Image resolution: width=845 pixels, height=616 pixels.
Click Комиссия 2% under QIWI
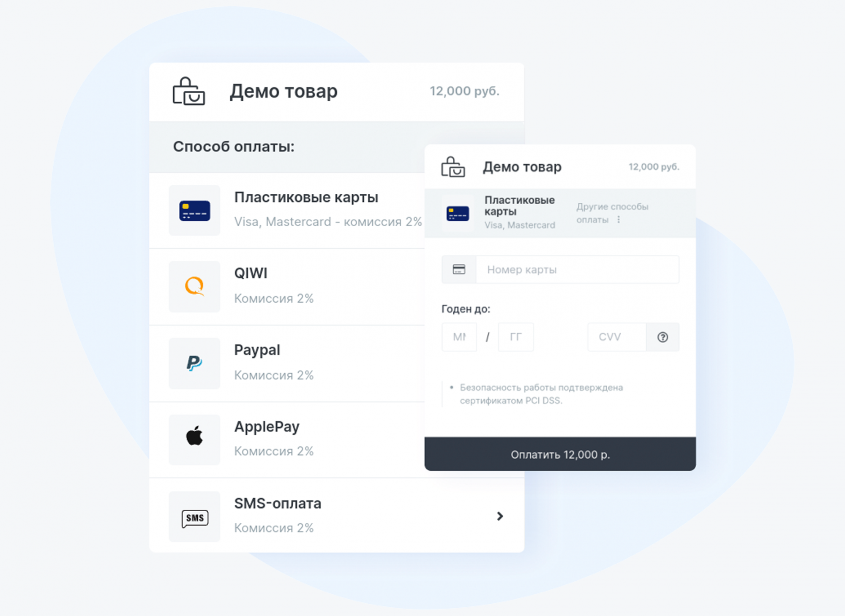[274, 299]
